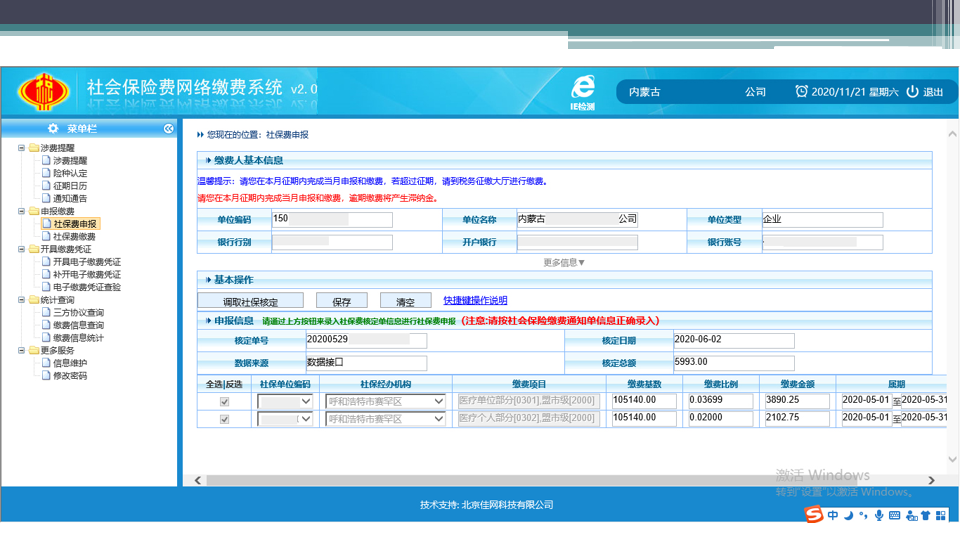Click the national tax emblem logo
Image resolution: width=960 pixels, height=540 pixels.
tap(43, 92)
